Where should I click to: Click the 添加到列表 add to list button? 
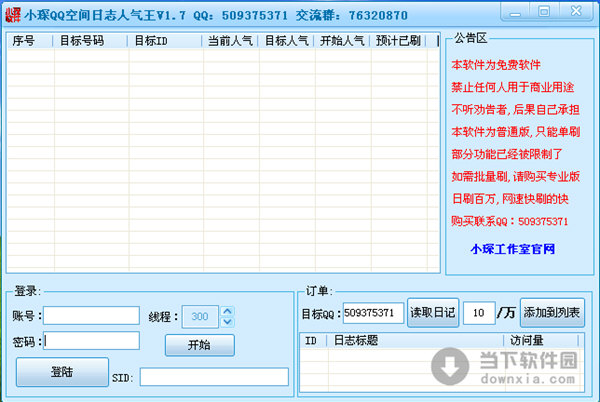pos(552,313)
